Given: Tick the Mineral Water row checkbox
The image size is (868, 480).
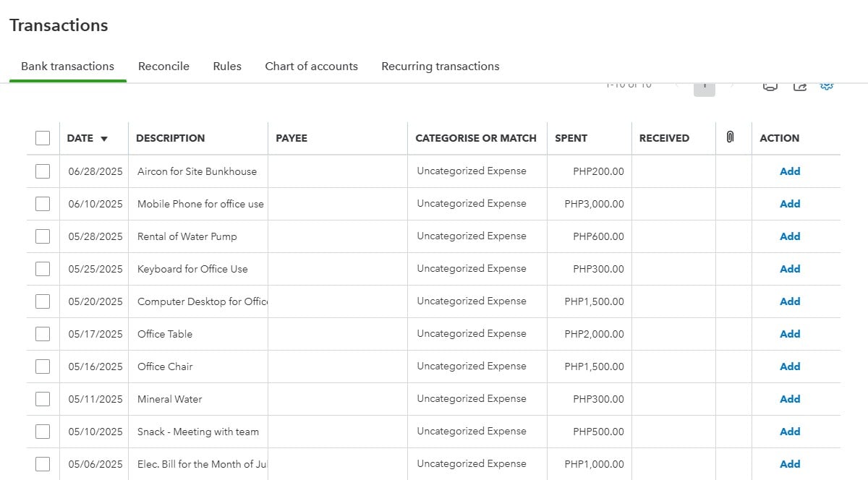Looking at the screenshot, I should [43, 399].
